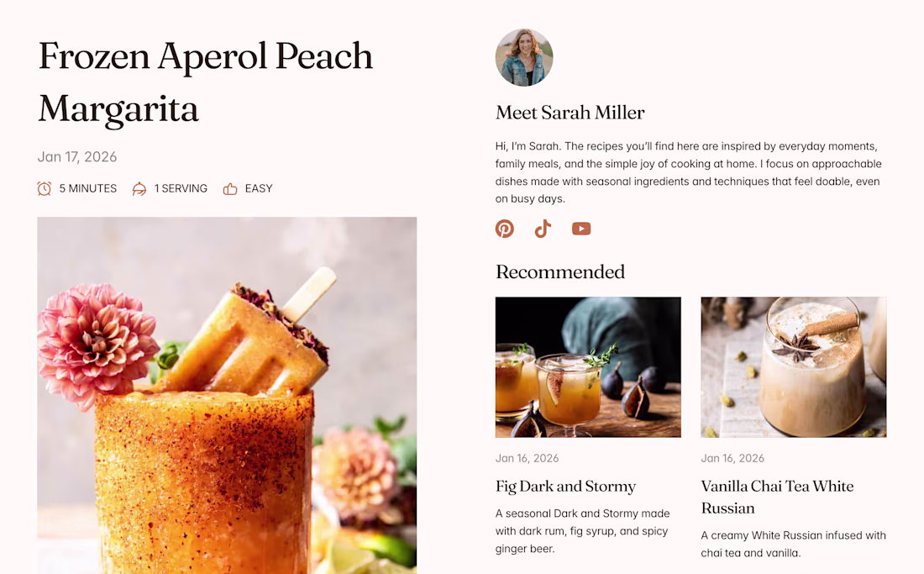Viewport: 924px width, 574px height.
Task: Click the thumbs-up icon beside EASY
Action: 230,188
